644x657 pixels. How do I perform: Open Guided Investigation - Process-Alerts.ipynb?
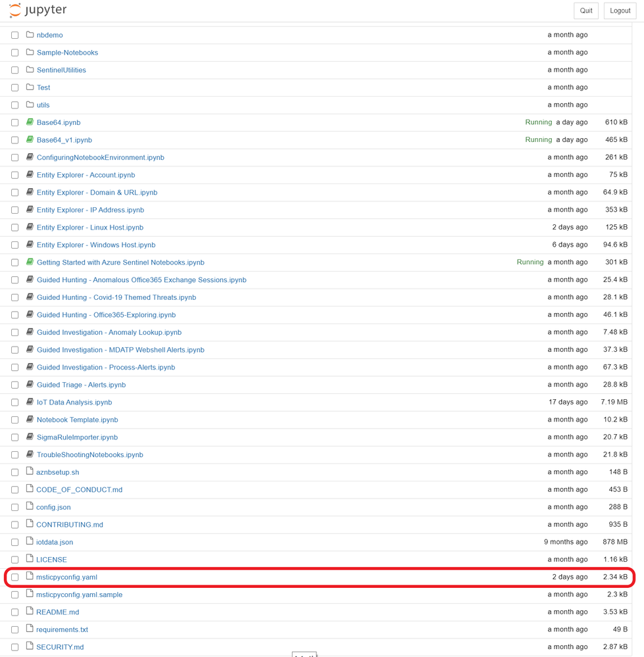(x=106, y=368)
